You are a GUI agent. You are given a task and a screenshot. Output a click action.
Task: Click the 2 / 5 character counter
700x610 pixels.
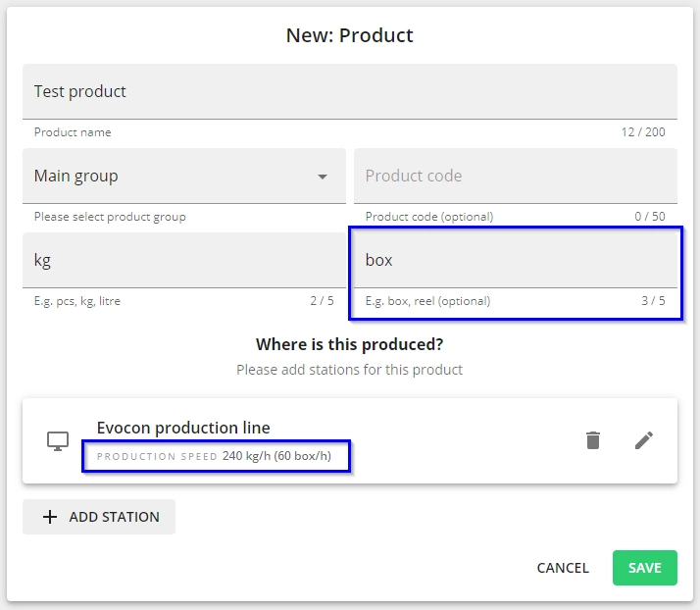322,301
